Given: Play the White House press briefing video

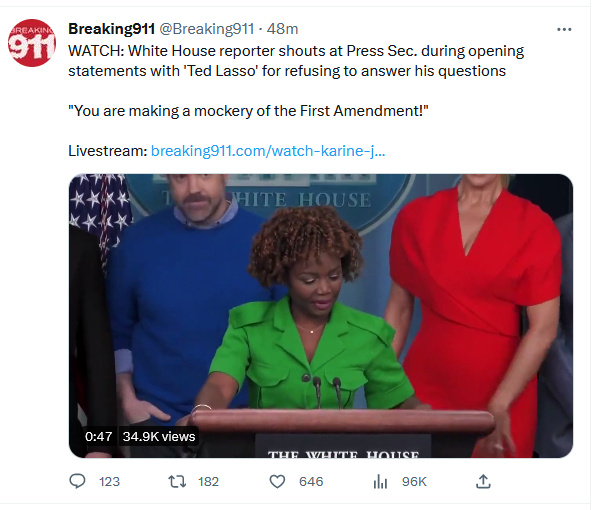Looking at the screenshot, I should tap(321, 316).
